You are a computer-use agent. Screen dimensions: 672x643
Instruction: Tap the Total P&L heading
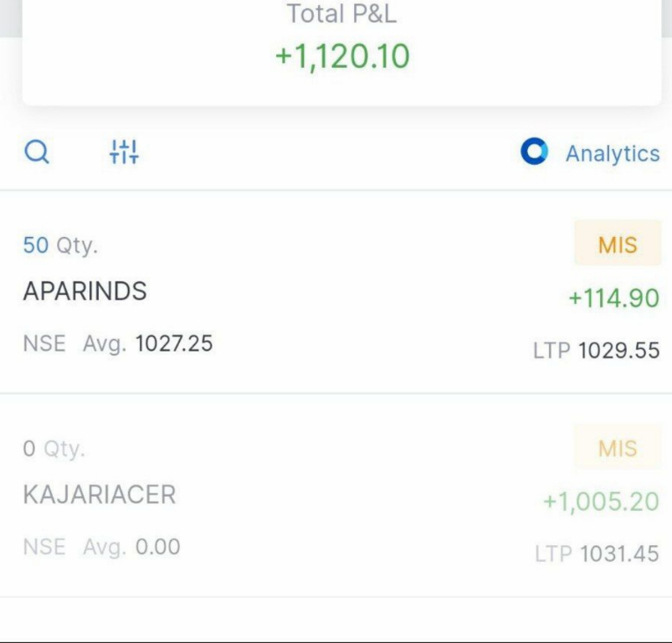pos(341,13)
